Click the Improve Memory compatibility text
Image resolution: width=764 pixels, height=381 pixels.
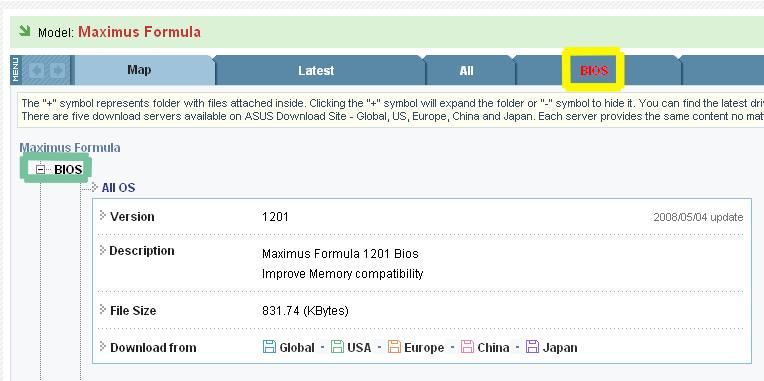[343, 274]
